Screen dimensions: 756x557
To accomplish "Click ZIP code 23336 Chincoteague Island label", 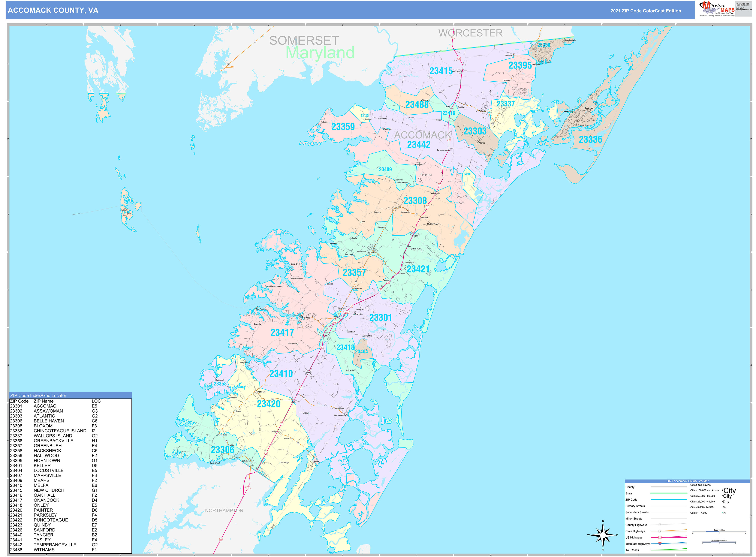I will 590,140.
